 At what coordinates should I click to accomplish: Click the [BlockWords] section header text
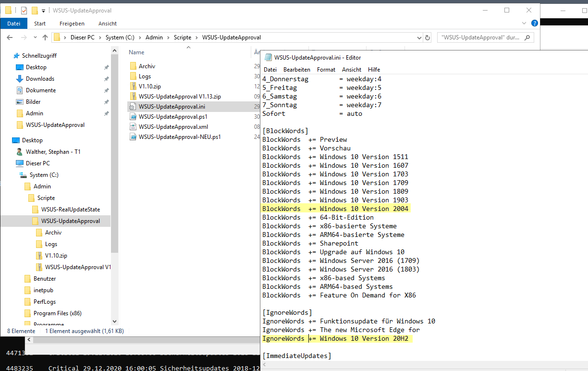285,131
